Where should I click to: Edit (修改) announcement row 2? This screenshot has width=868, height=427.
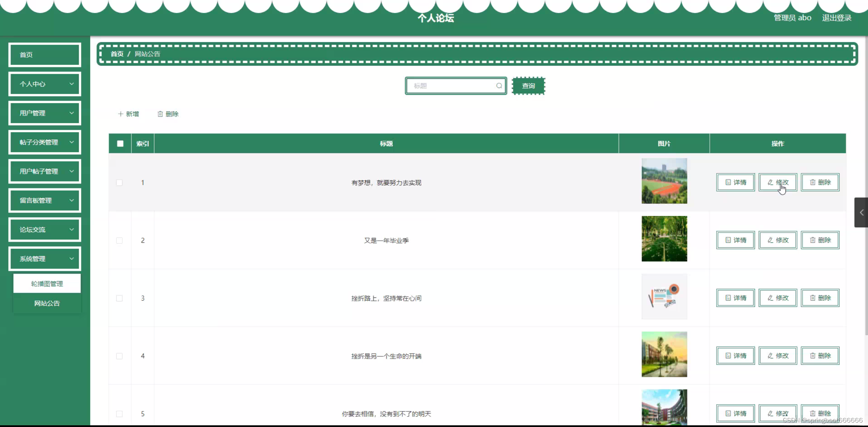pos(778,240)
